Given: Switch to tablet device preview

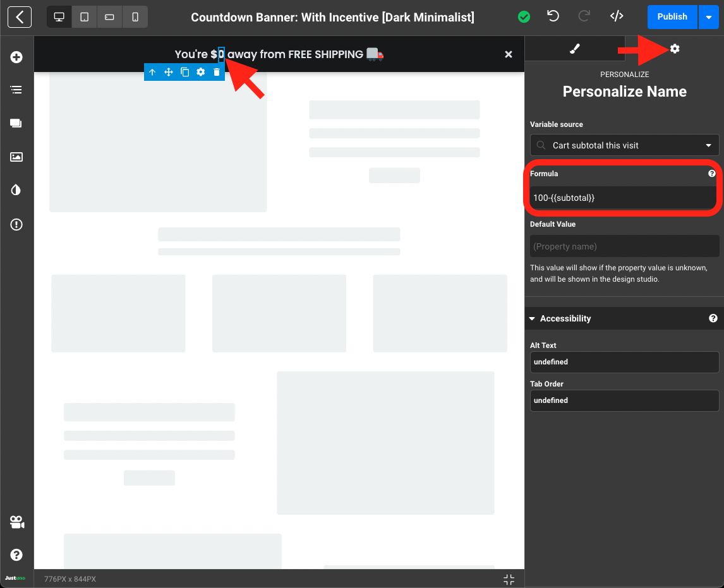Looking at the screenshot, I should (84, 17).
